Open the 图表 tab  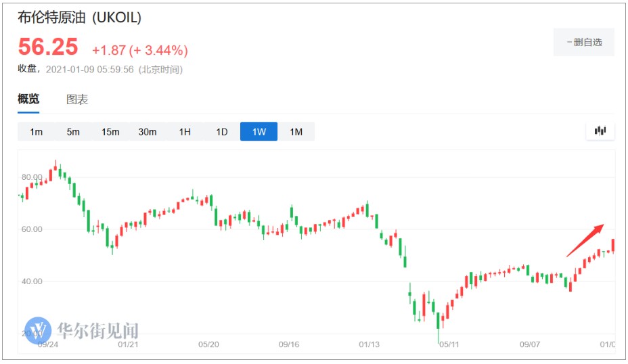pyautogui.click(x=77, y=99)
